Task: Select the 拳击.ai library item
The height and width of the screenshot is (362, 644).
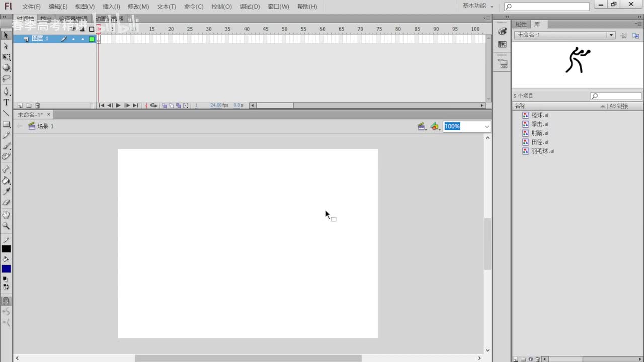Action: pyautogui.click(x=539, y=124)
